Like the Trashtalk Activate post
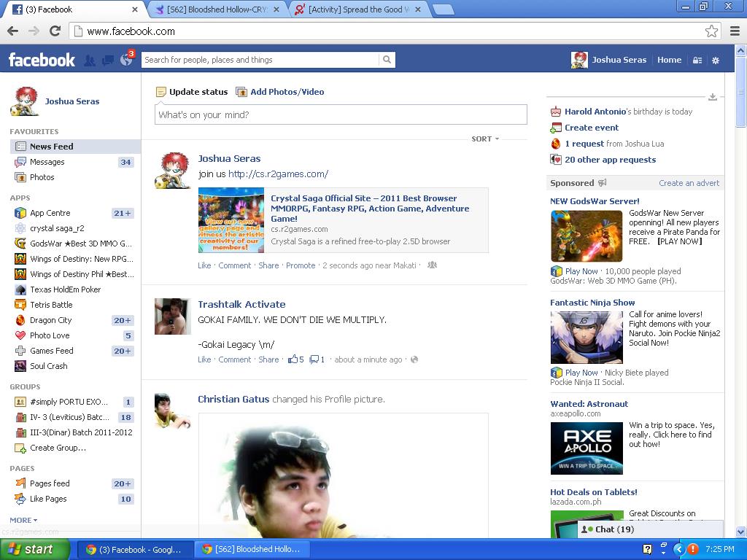The height and width of the screenshot is (560, 747). [204, 359]
